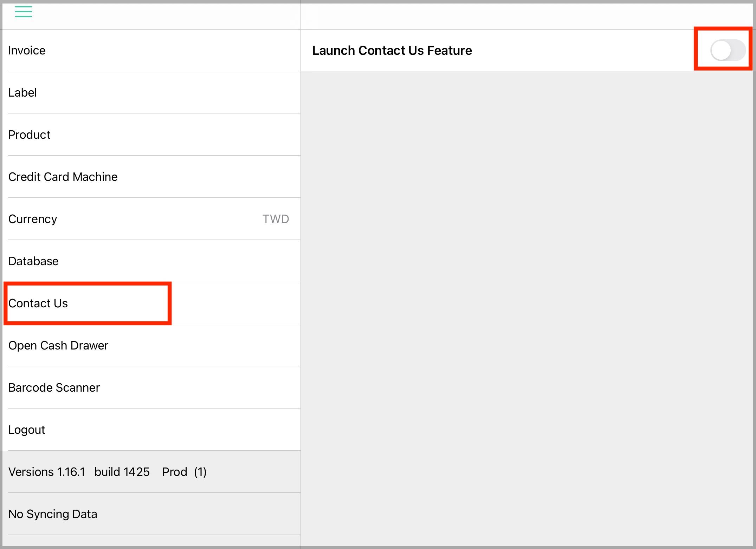Tap the build 1425 text
Viewport: 756px width, 549px height.
point(122,472)
